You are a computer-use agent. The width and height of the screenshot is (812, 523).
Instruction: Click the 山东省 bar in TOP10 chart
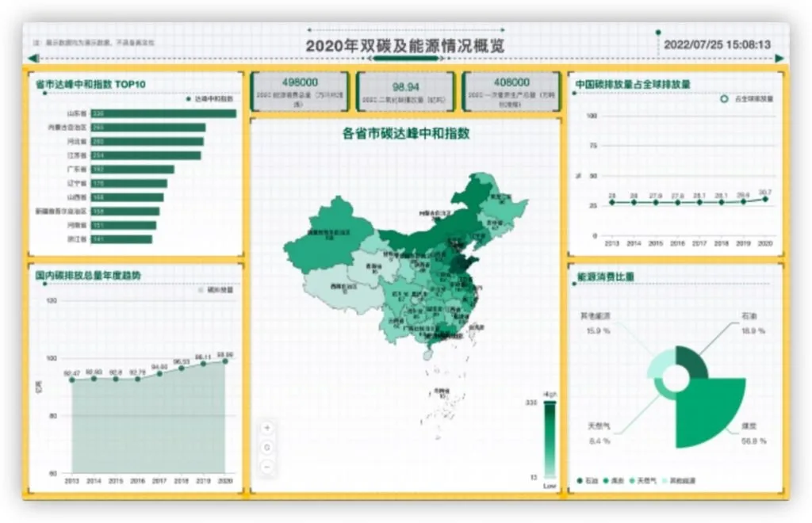pyautogui.click(x=163, y=113)
